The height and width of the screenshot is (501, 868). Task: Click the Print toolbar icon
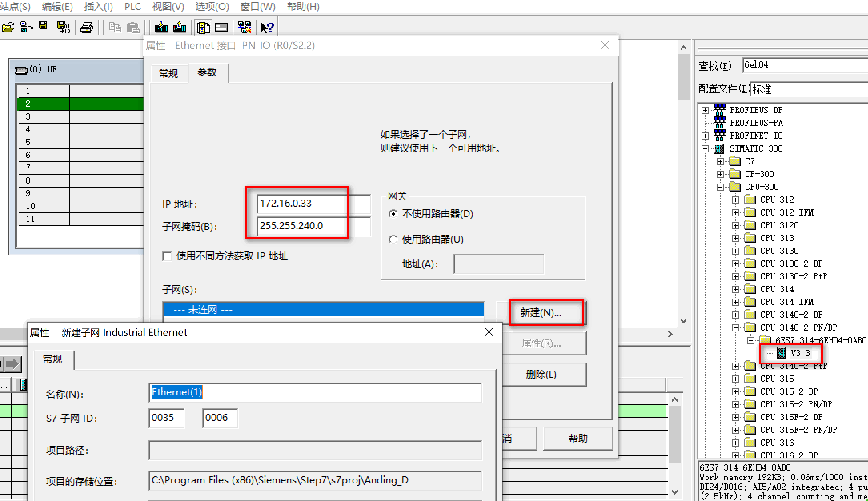coord(87,27)
